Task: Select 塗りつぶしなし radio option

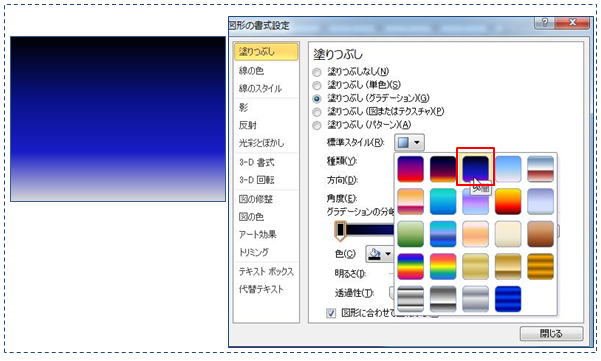Action: 317,72
